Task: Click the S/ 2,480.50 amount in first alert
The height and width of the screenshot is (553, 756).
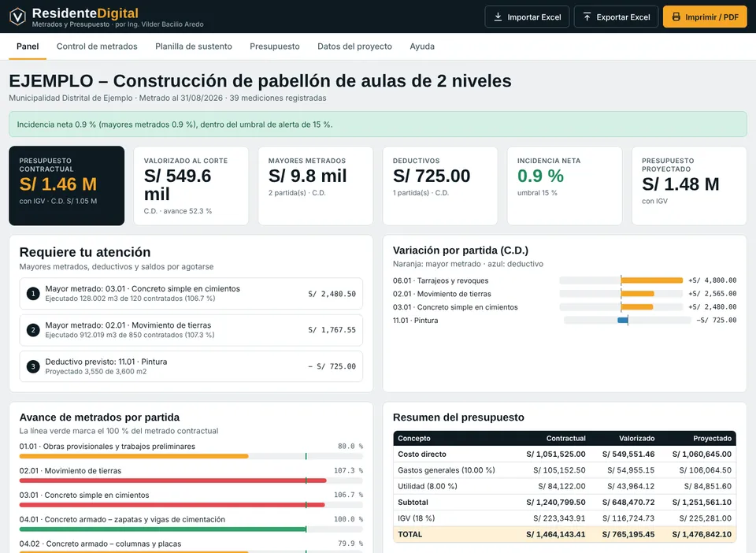Action: click(x=332, y=294)
